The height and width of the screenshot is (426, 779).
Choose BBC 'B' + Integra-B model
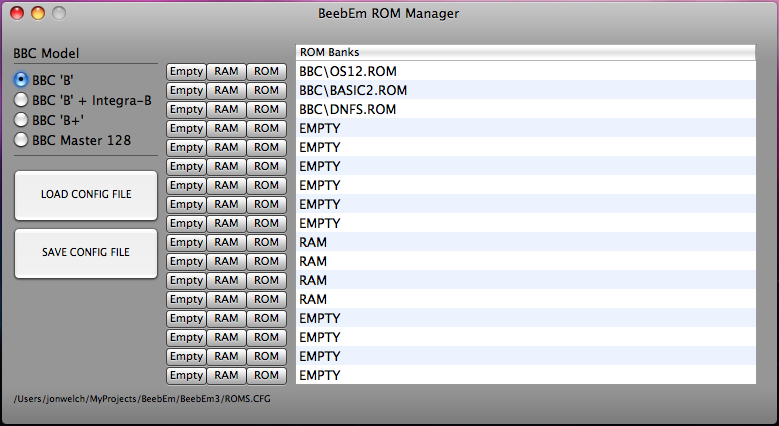21,100
